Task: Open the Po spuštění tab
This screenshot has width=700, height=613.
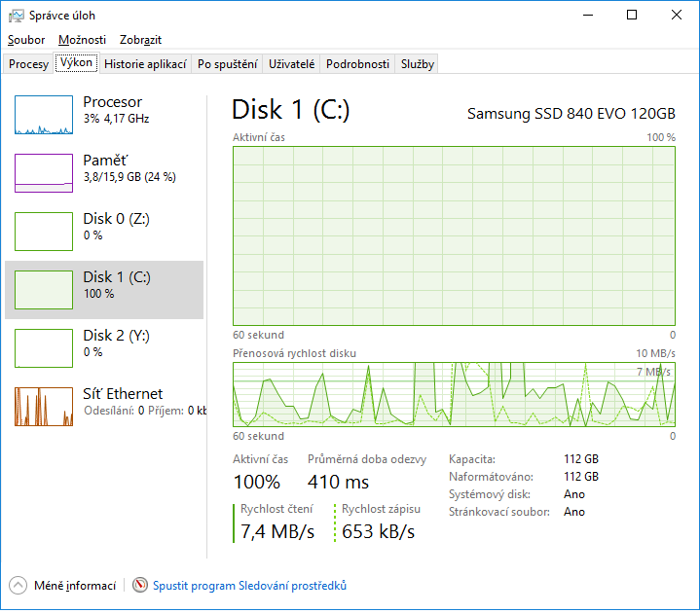Action: (x=227, y=64)
